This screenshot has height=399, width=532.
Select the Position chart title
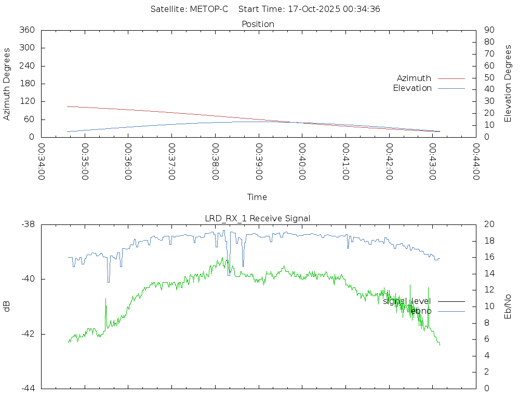click(258, 24)
